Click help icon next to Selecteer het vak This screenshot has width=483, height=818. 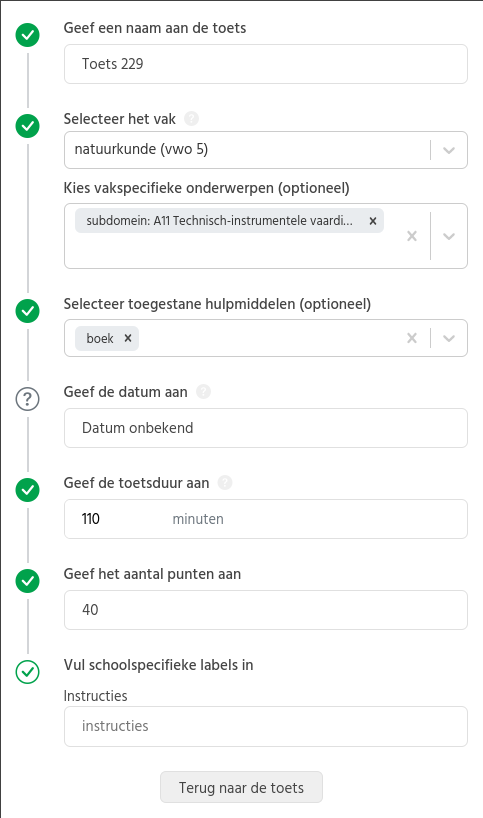pyautogui.click(x=191, y=119)
